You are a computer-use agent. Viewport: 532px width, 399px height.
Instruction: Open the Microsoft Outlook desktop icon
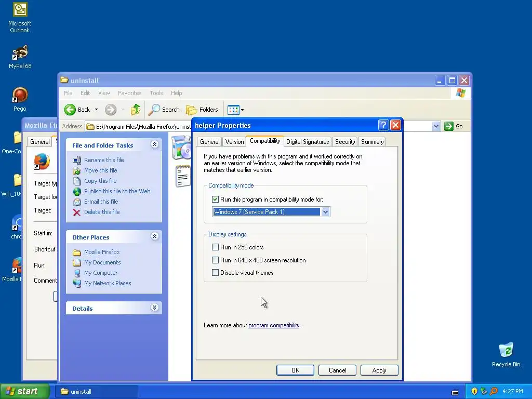(20, 18)
